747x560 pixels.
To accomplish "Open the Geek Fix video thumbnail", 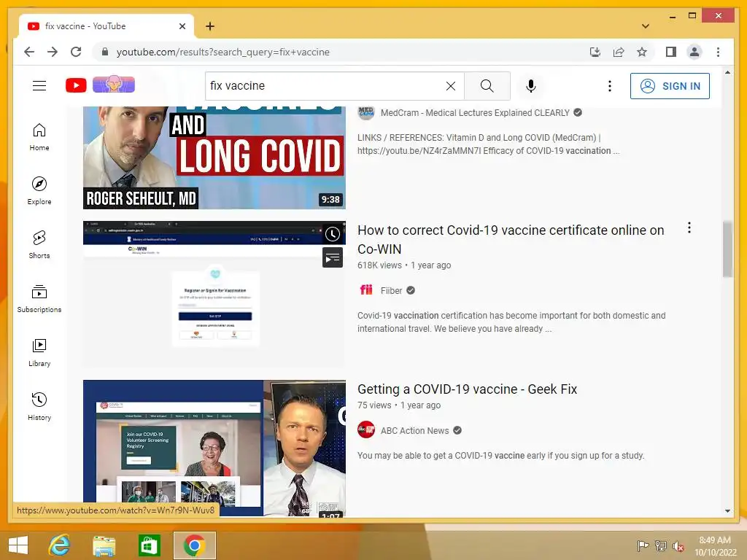I will point(214,448).
